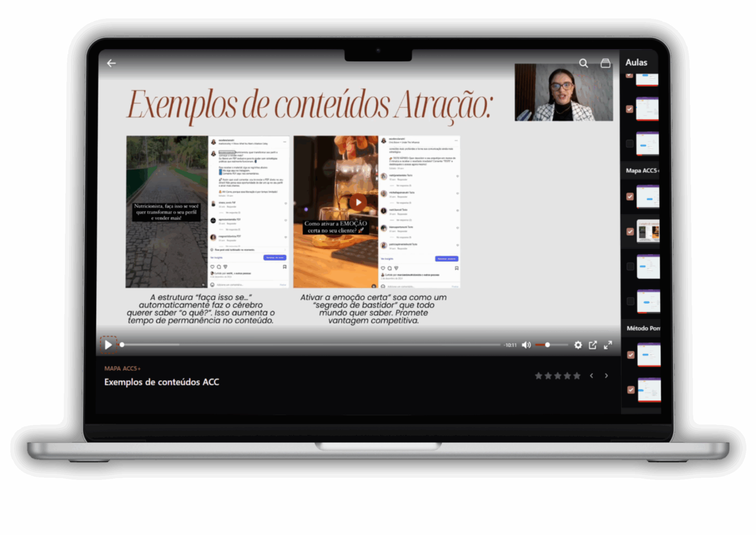Adjust the volume slider handle

[x=547, y=345]
